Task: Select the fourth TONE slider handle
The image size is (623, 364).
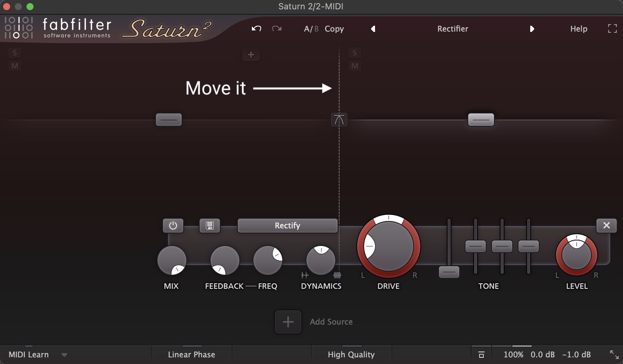Action: 529,246
